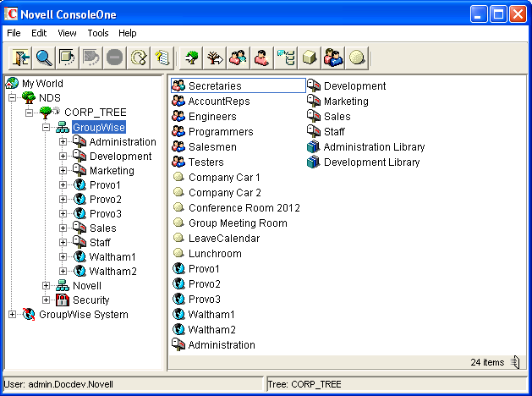Image resolution: width=532 pixels, height=396 pixels.
Task: Click the New Group two-people toolbar icon
Action: click(239, 58)
